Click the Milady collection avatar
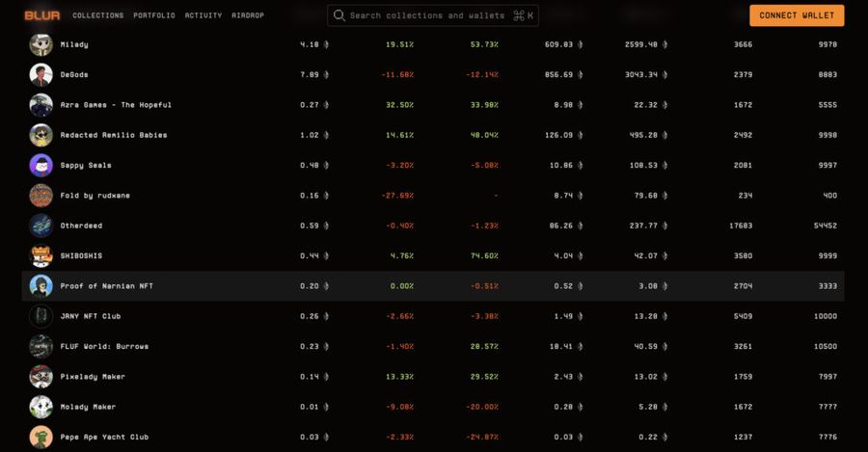 (x=41, y=44)
